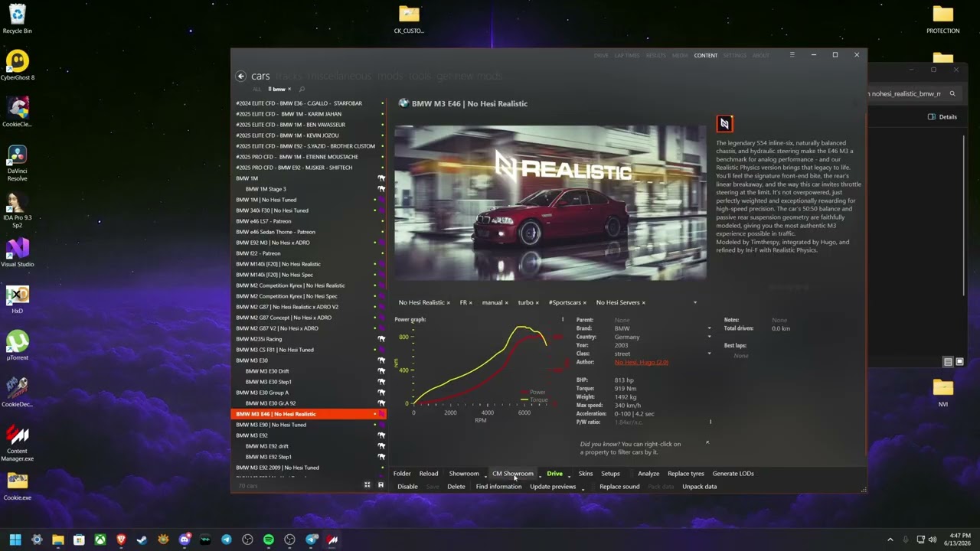Switch File Explorer to large thumbnails view
The width and height of the screenshot is (980, 551).
click(959, 362)
